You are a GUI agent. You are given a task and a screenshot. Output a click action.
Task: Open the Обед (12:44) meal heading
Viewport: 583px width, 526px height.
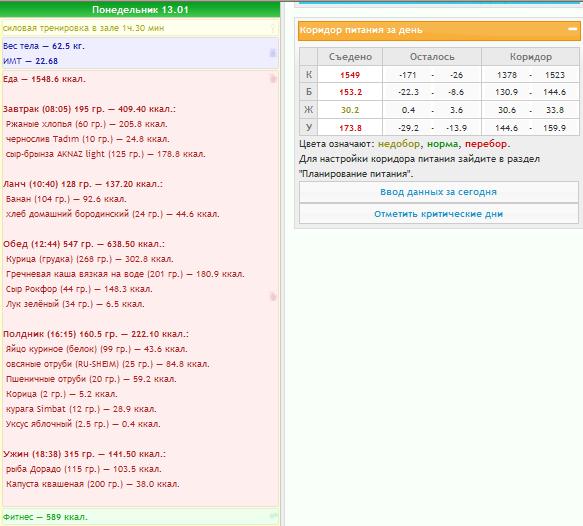[84, 244]
